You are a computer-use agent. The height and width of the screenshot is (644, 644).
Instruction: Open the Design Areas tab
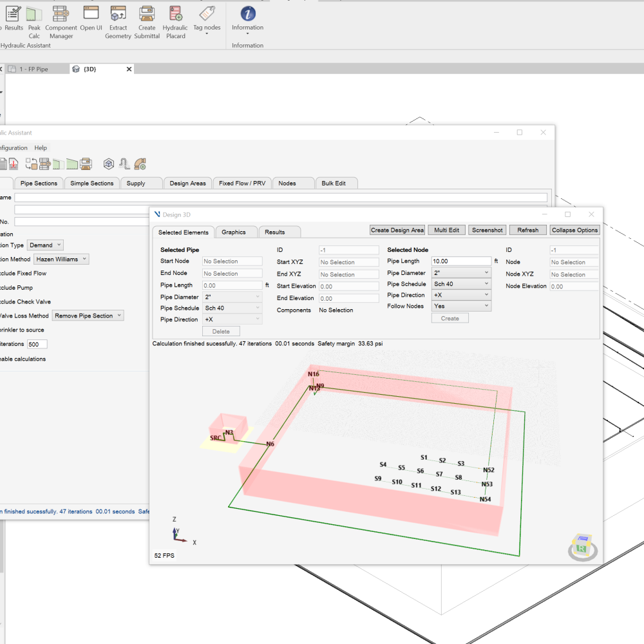(187, 184)
